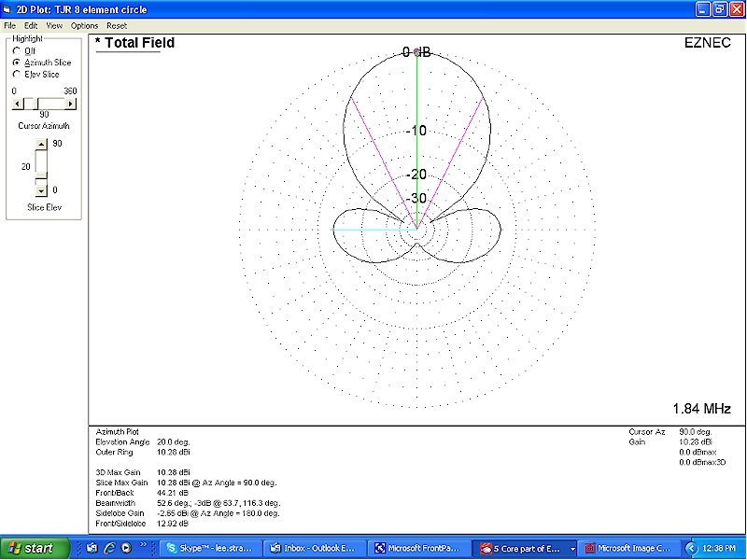Click the Slice Elev scrollbar down arrow
The height and width of the screenshot is (560, 747).
(40, 189)
